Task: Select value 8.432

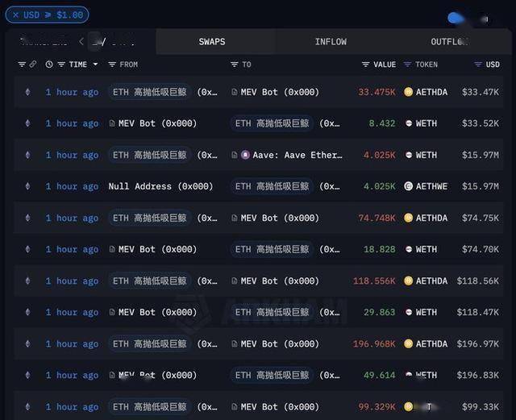Action: coord(381,123)
